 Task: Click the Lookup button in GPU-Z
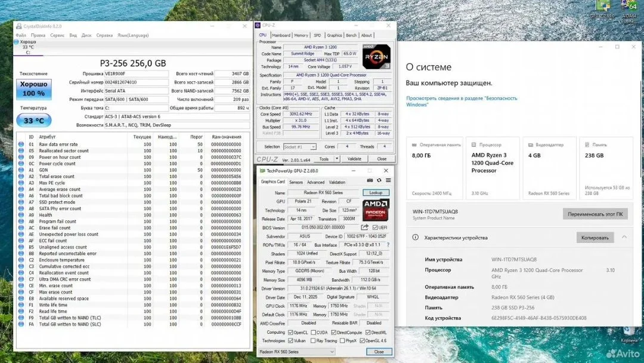point(376,192)
